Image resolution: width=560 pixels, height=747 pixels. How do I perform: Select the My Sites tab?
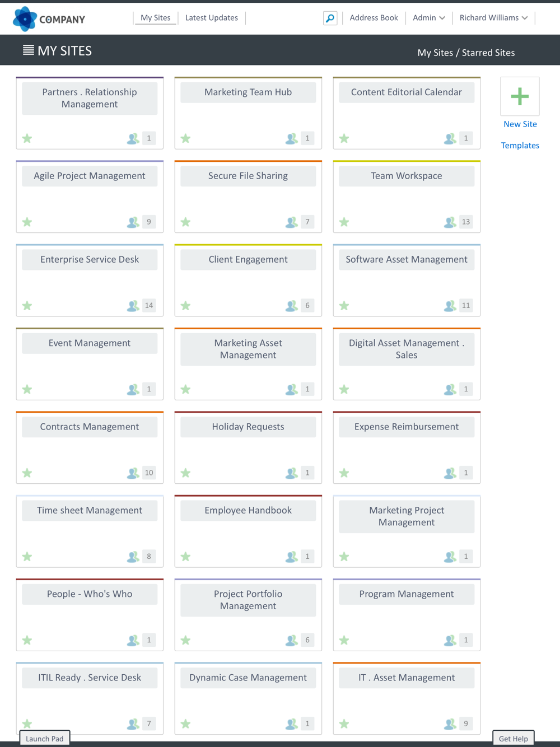click(156, 18)
